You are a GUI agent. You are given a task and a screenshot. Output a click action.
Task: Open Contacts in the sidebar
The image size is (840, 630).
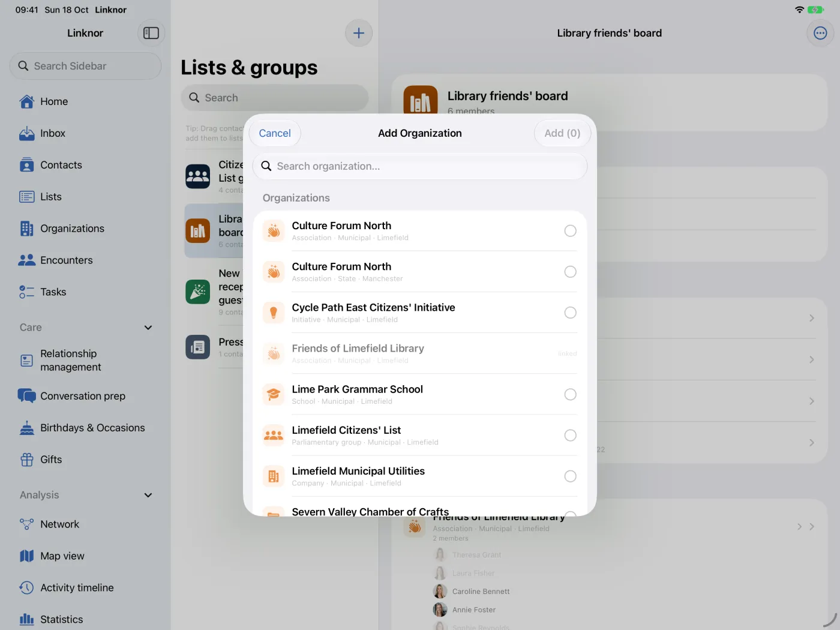pos(85,165)
